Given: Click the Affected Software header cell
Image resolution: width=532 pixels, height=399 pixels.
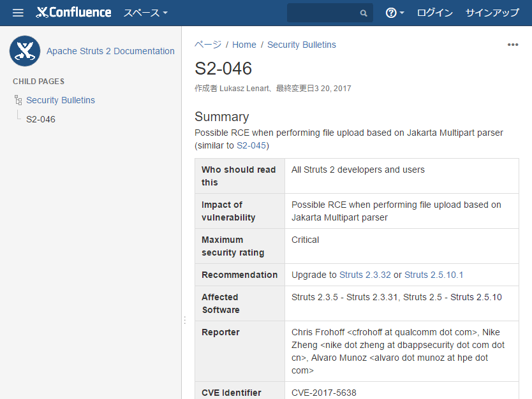Looking at the screenshot, I should coord(240,303).
